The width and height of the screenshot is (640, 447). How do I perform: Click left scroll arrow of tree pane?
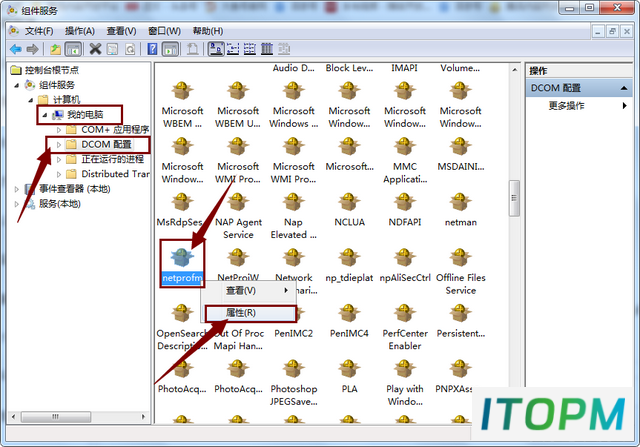(13, 417)
